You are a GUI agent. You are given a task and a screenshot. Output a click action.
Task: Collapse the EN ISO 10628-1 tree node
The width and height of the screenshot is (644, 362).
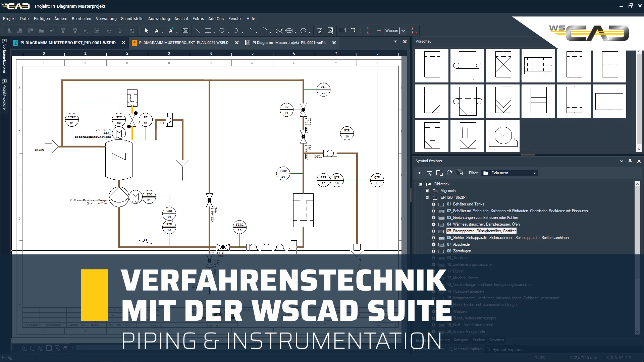(x=427, y=197)
